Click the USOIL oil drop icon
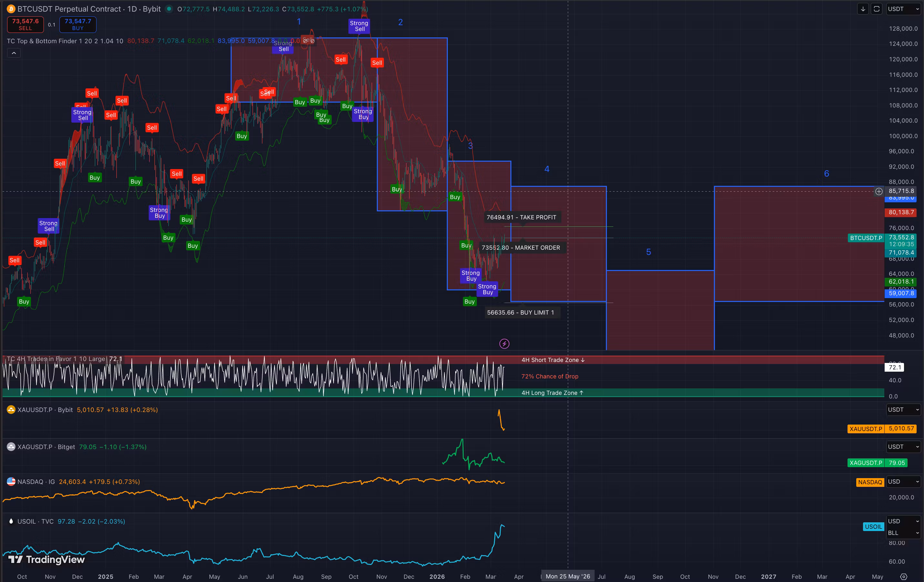 11,521
